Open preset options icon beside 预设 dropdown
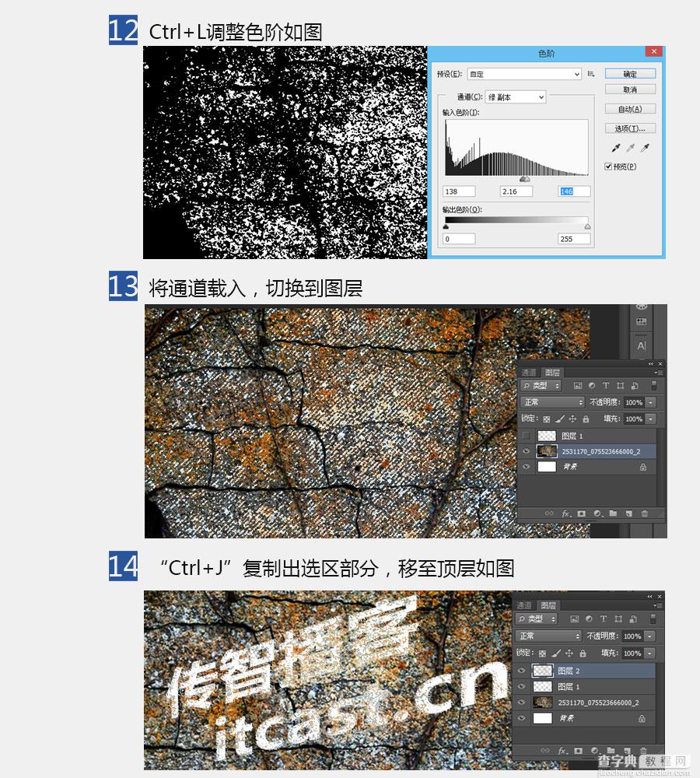The width and height of the screenshot is (700, 778). tap(591, 74)
